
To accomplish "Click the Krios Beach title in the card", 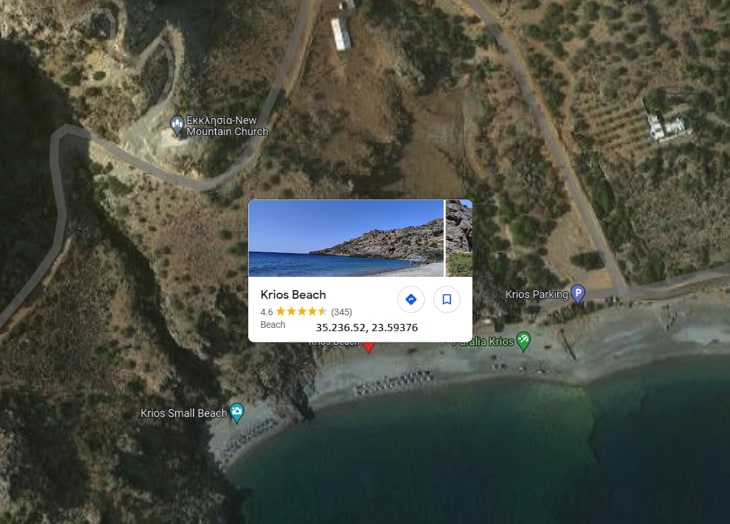I will [293, 295].
